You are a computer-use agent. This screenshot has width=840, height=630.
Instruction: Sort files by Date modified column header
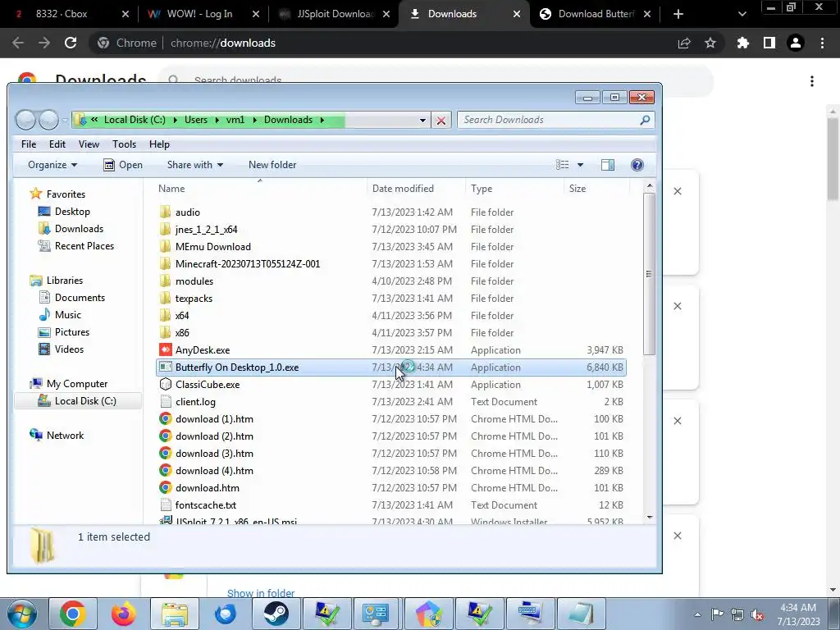(x=416, y=189)
